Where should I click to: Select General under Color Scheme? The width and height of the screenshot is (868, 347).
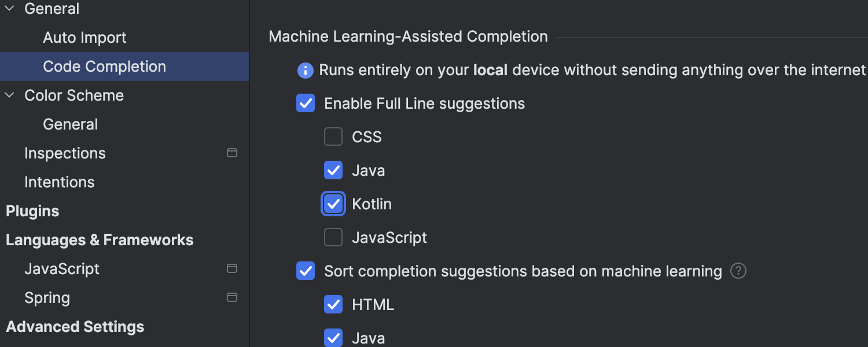click(x=70, y=124)
